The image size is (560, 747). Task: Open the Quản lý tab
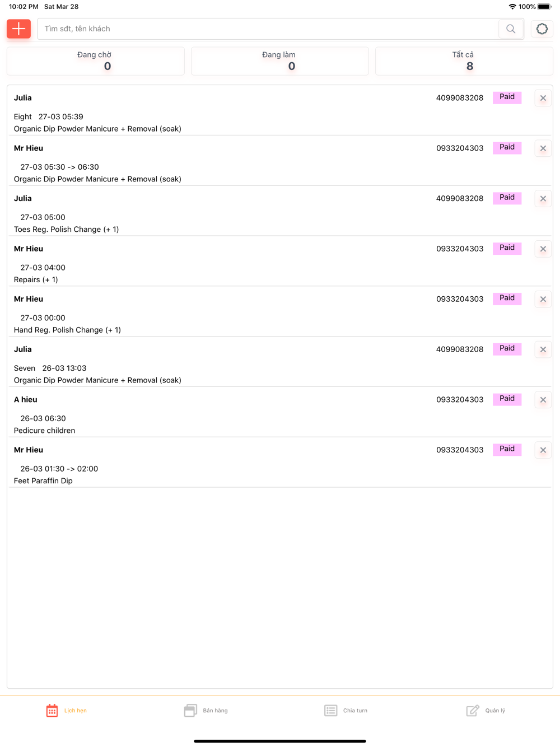486,711
